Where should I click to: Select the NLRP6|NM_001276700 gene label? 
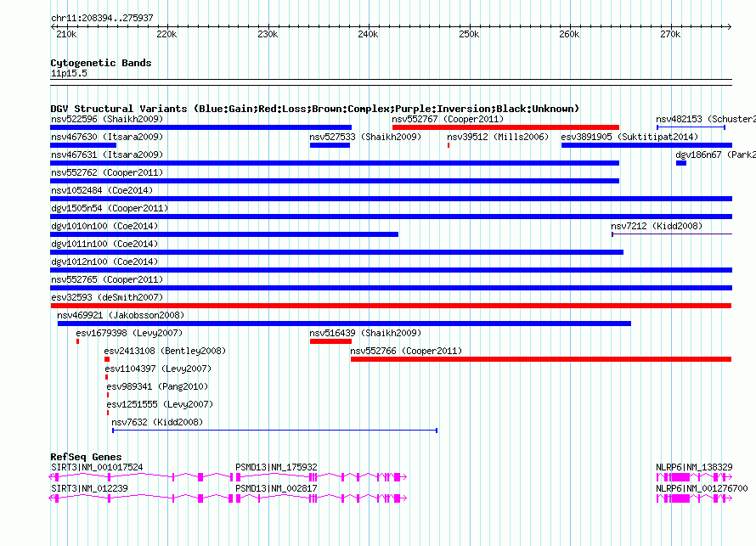coord(702,488)
